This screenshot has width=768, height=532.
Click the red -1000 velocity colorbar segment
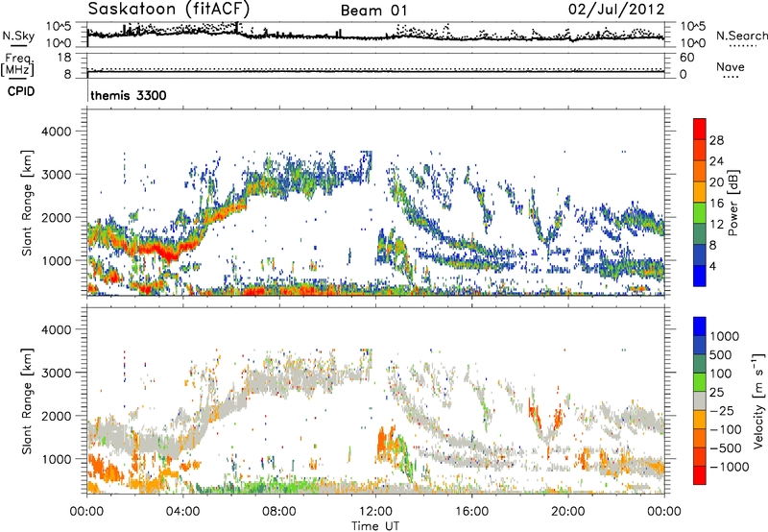pyautogui.click(x=700, y=475)
